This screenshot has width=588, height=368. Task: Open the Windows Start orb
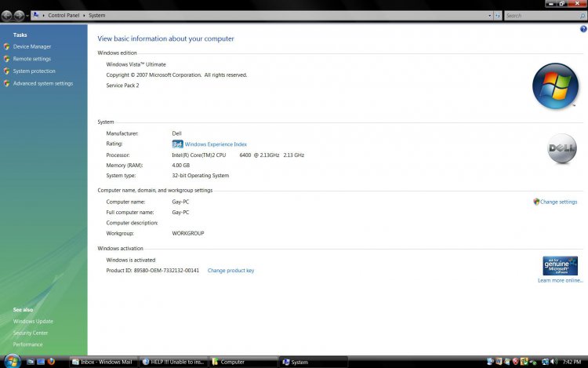coord(12,361)
